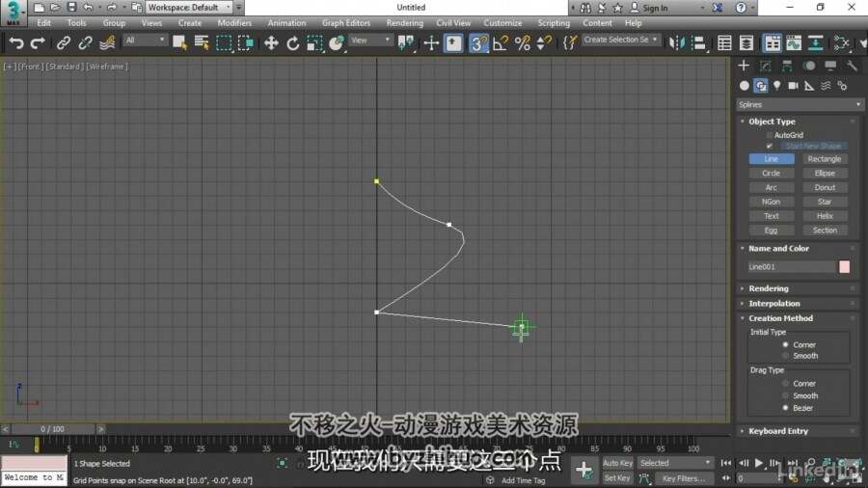
Task: Open reference coordinate View dropdown
Action: click(x=370, y=40)
